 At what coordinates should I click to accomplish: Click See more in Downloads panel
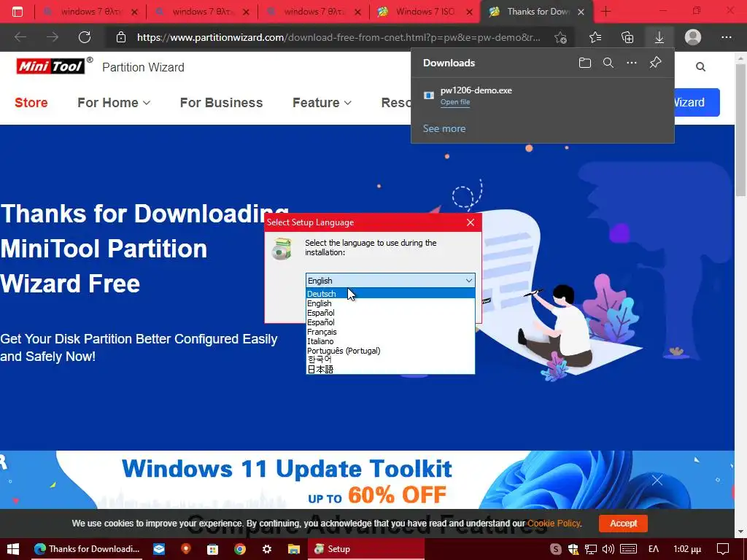(x=444, y=128)
